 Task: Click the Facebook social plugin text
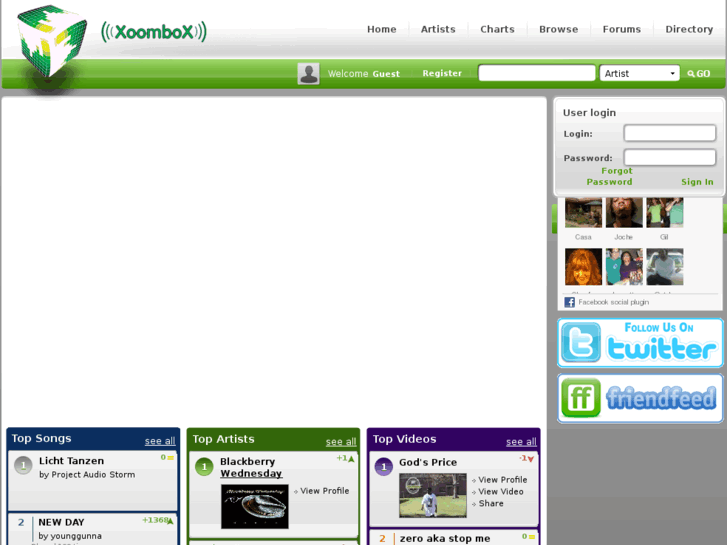(613, 302)
